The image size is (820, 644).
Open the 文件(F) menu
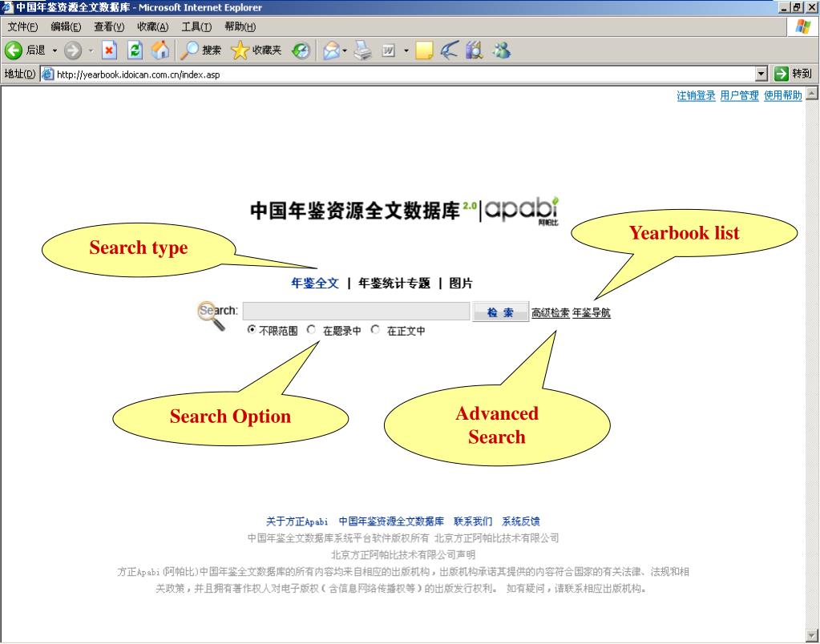(x=22, y=26)
